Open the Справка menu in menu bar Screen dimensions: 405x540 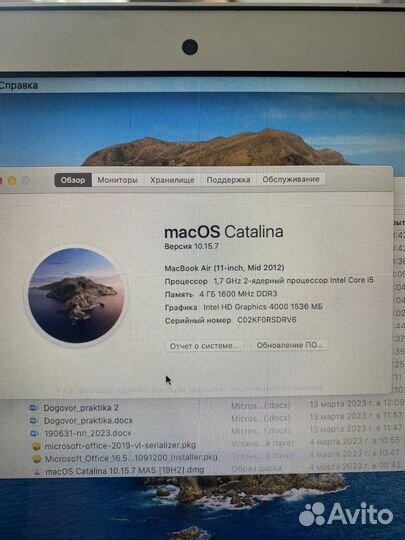(x=19, y=85)
